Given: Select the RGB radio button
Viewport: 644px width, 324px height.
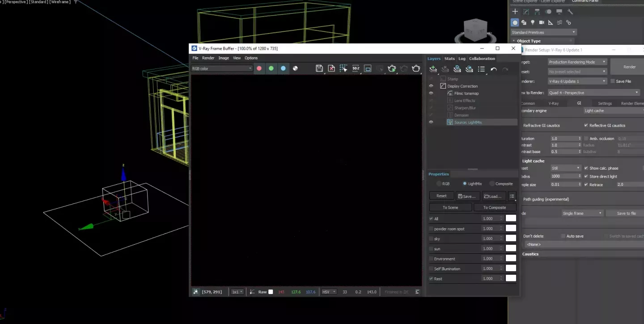Looking at the screenshot, I should [439, 183].
